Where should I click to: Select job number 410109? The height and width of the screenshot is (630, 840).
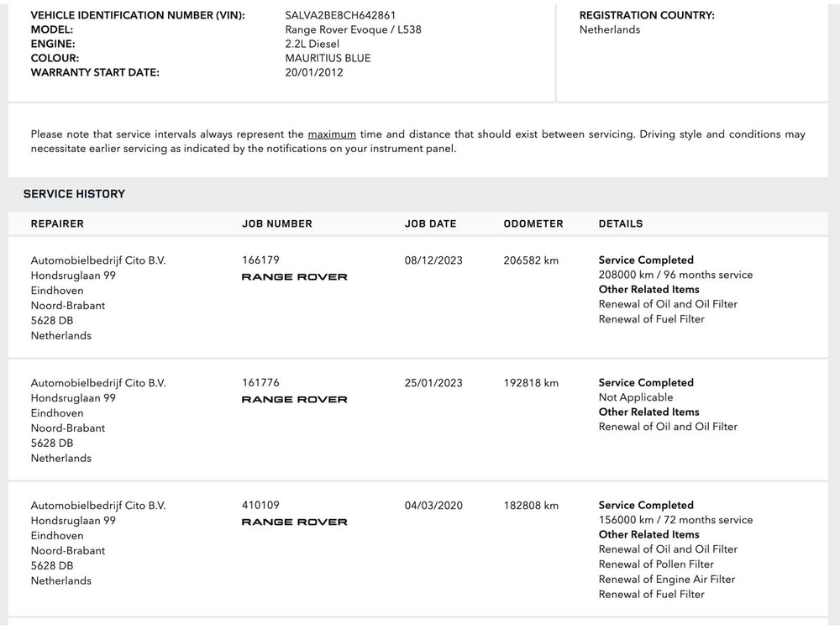tap(260, 506)
